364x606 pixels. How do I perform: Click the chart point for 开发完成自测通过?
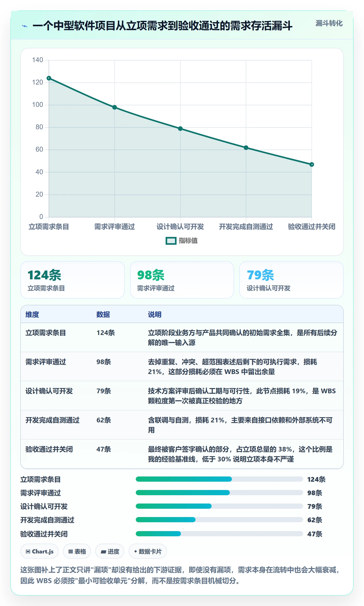pyautogui.click(x=246, y=148)
